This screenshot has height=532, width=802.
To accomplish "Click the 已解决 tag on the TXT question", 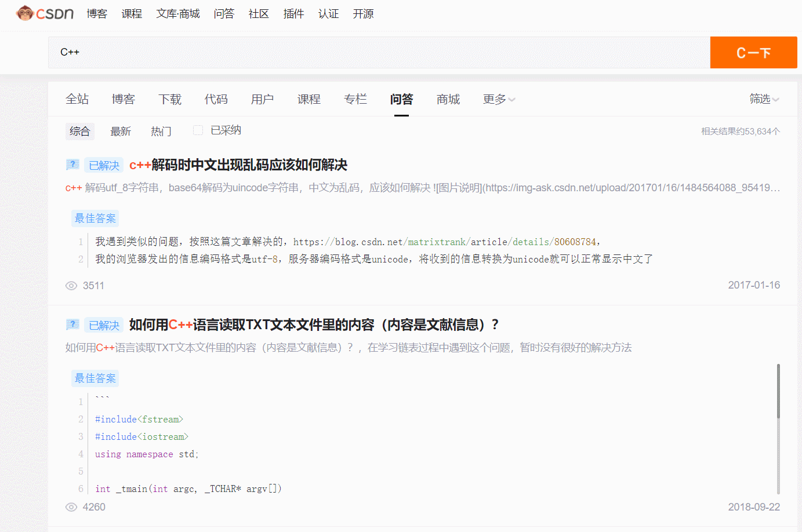I will point(104,325).
